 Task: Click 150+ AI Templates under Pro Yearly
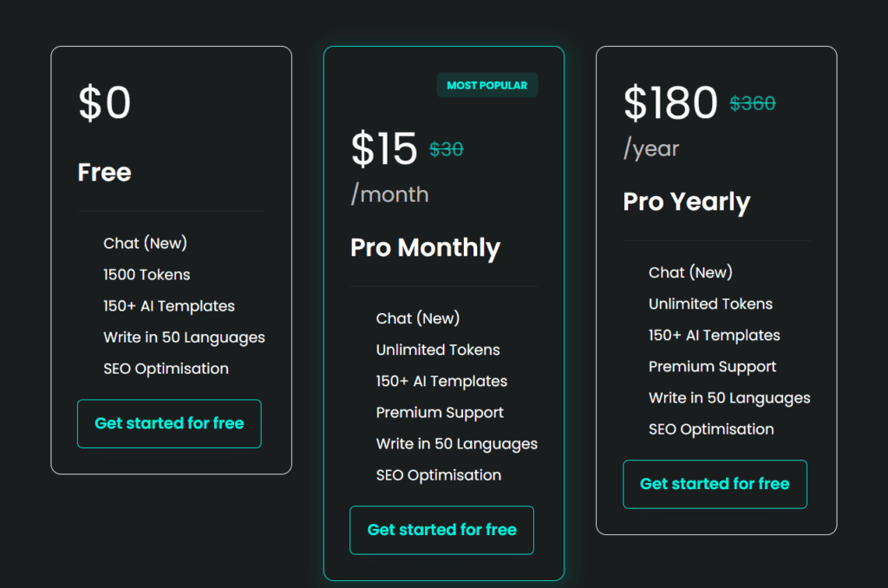point(714,335)
